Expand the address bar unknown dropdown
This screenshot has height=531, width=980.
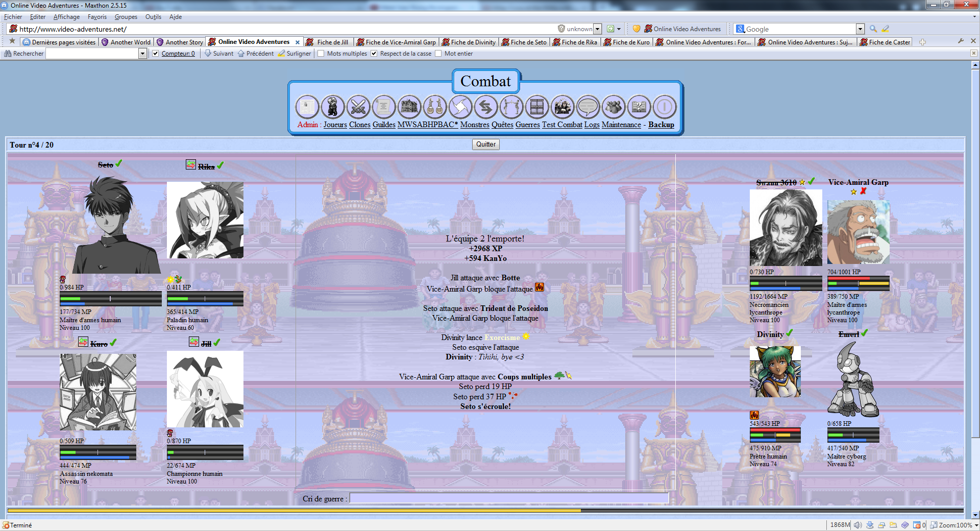click(597, 29)
